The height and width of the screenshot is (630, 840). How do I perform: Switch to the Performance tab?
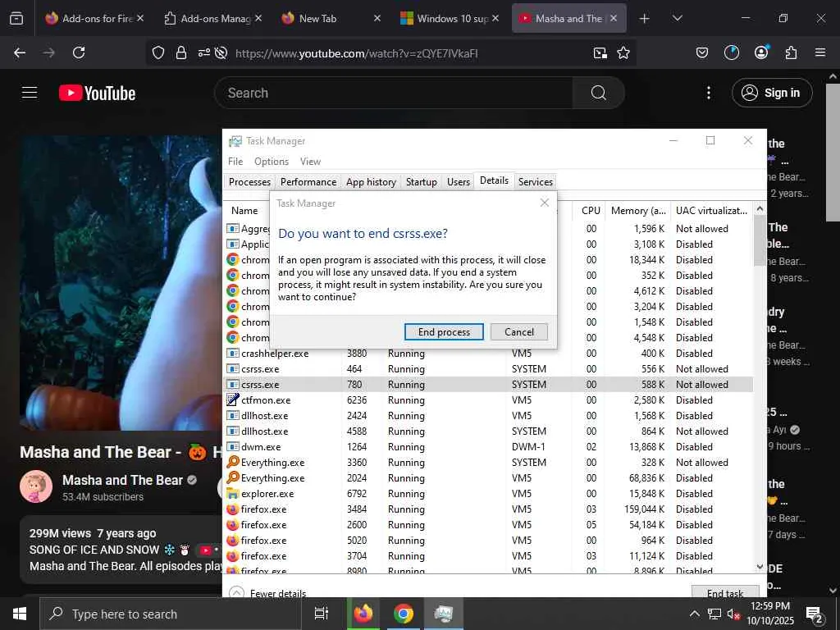click(x=308, y=181)
